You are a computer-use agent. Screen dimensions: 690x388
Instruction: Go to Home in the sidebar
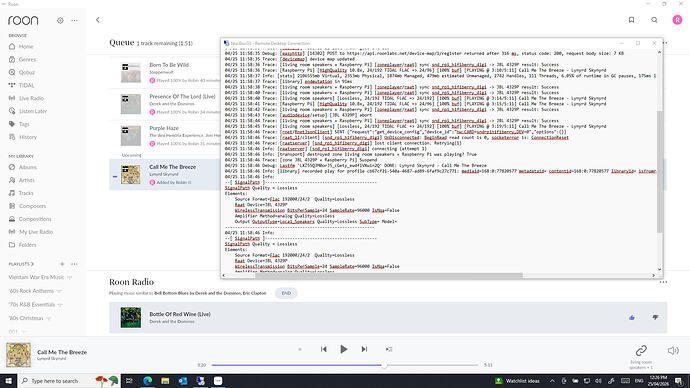click(26, 46)
